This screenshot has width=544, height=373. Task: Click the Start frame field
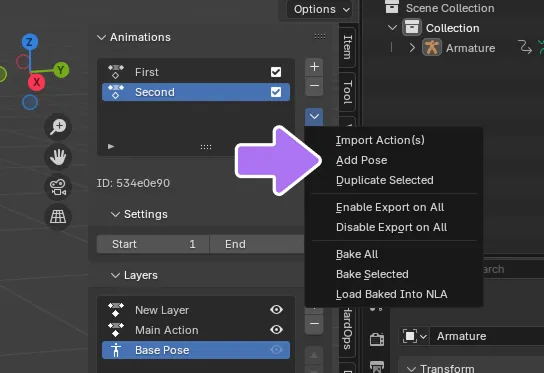(153, 244)
